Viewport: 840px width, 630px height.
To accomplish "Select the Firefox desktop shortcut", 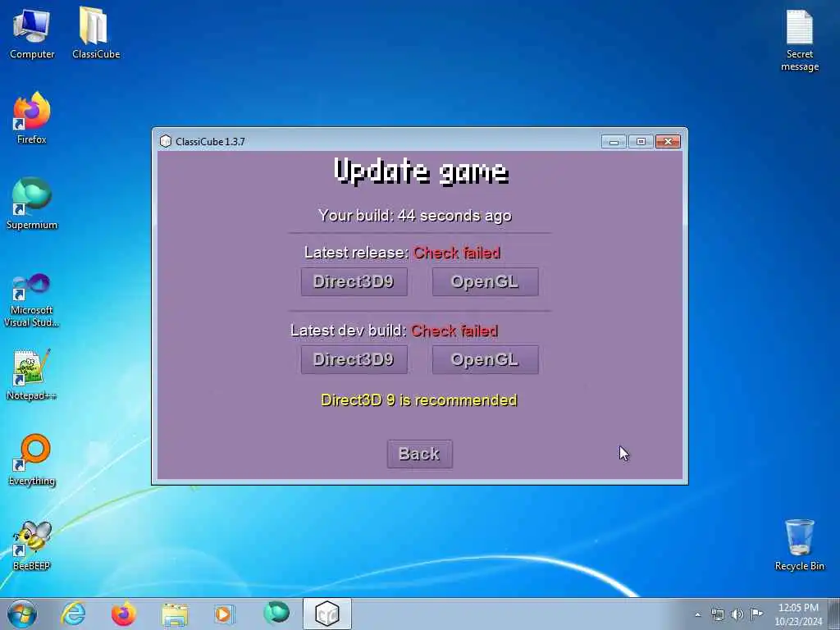I will [32, 118].
